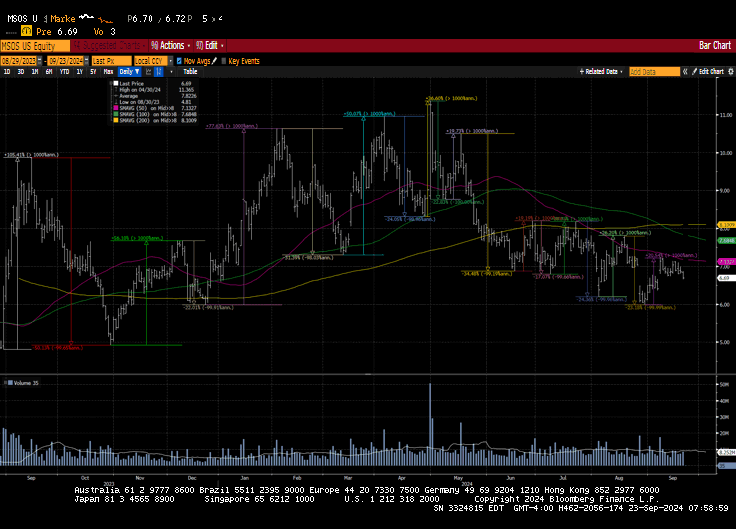Click the double-chevron collapse icon
The image size is (736, 529).
point(685,72)
